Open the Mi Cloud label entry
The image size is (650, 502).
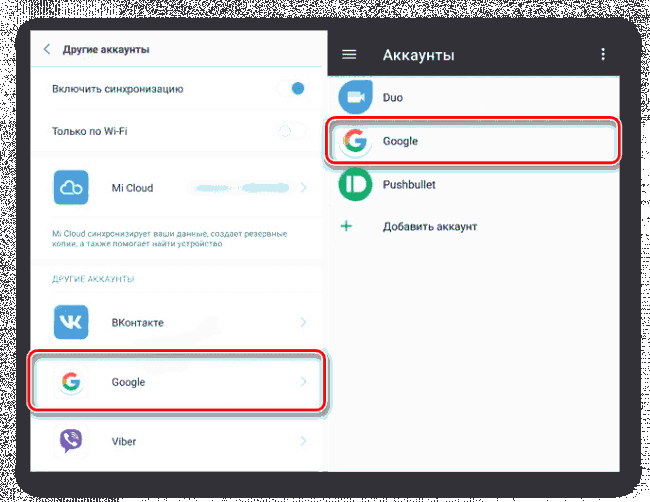132,188
